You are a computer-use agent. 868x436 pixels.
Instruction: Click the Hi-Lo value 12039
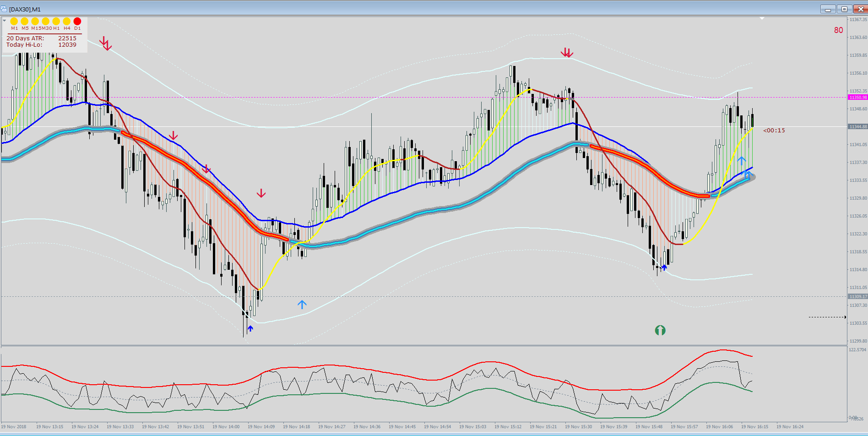coord(67,44)
